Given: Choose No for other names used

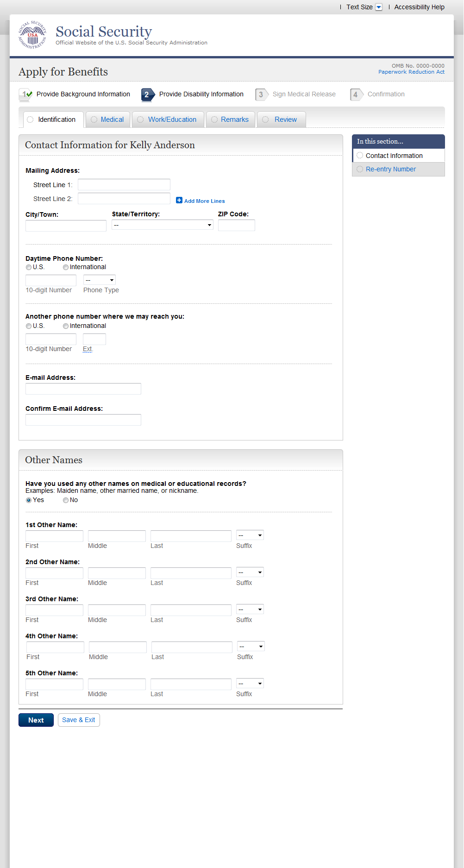Looking at the screenshot, I should 66,500.
